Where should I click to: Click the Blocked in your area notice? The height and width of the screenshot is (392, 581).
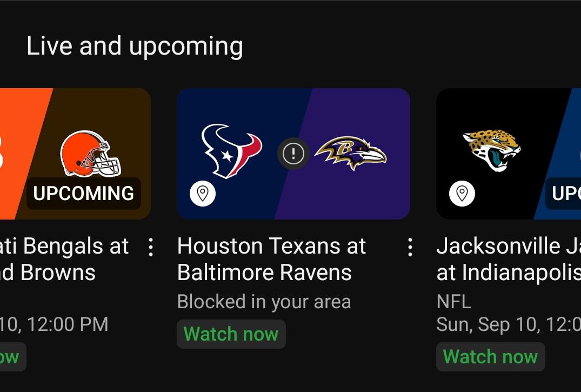(x=264, y=302)
